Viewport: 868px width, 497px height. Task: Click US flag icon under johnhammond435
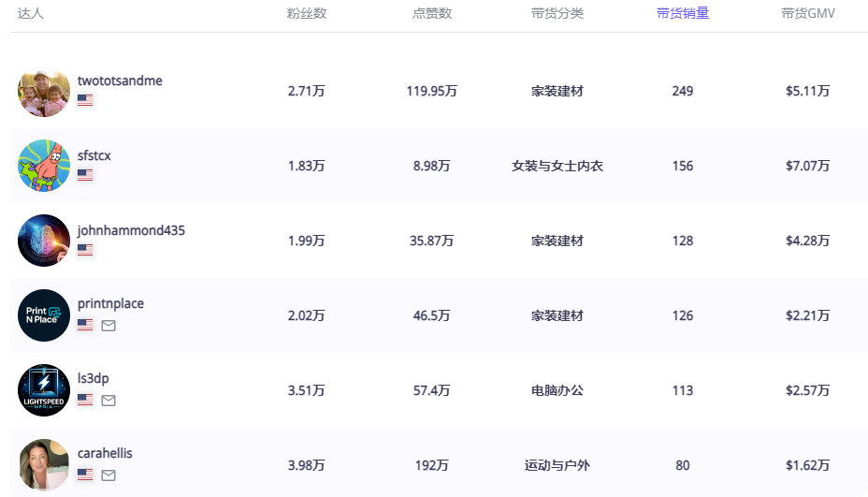(x=85, y=250)
